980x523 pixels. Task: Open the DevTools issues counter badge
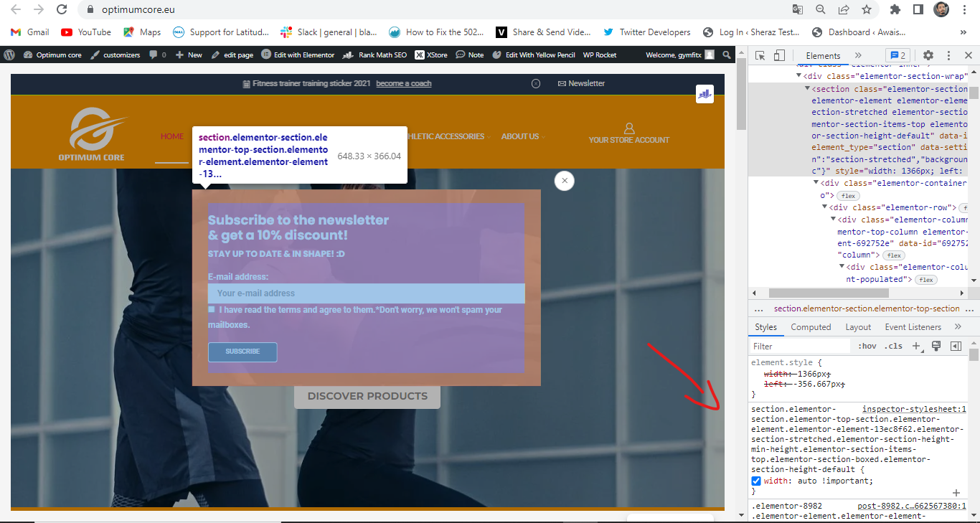[897, 55]
